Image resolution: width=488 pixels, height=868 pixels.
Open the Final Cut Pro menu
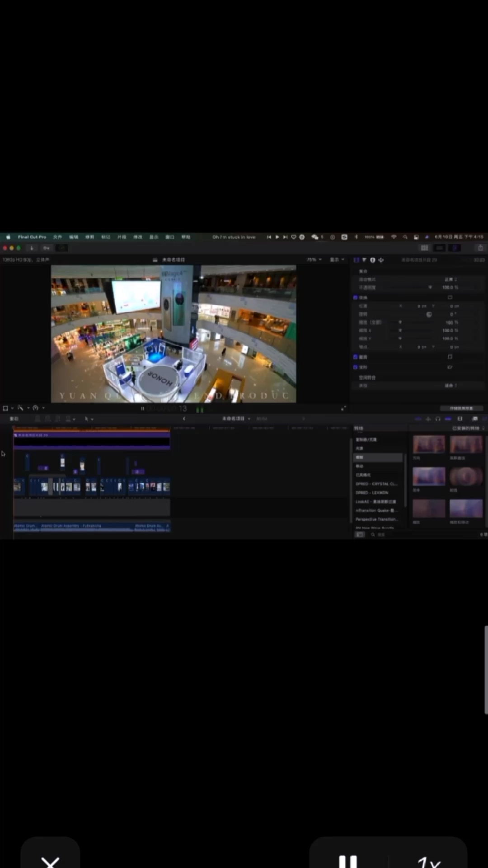tap(32, 237)
